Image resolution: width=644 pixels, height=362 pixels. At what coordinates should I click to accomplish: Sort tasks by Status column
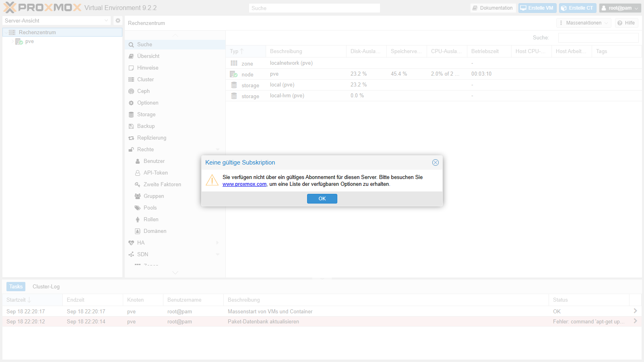click(x=589, y=300)
